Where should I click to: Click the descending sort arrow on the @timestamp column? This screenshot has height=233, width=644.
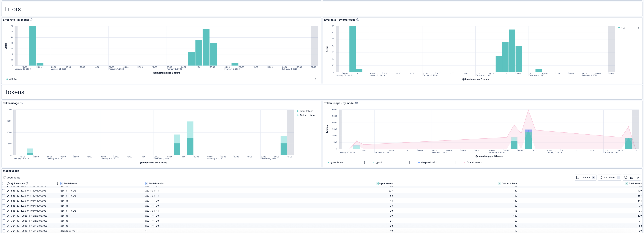pos(57,183)
